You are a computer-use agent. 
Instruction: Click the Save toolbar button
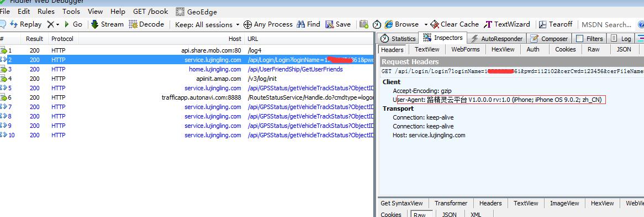338,24
